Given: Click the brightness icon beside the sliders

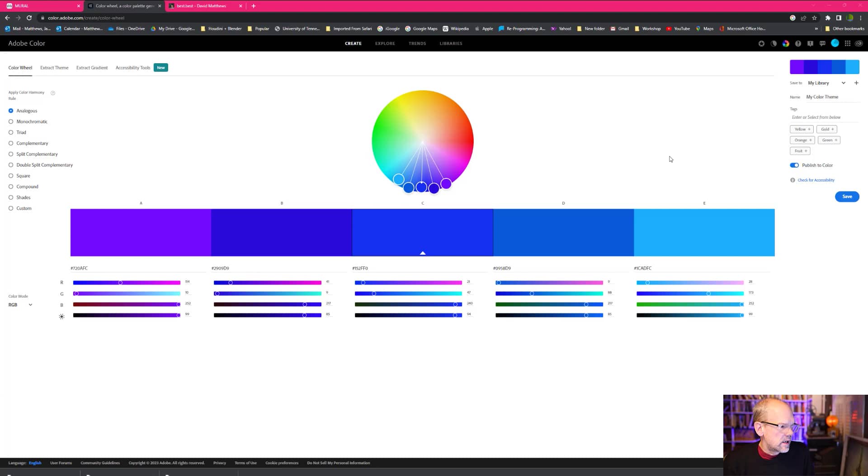Looking at the screenshot, I should pyautogui.click(x=62, y=316).
